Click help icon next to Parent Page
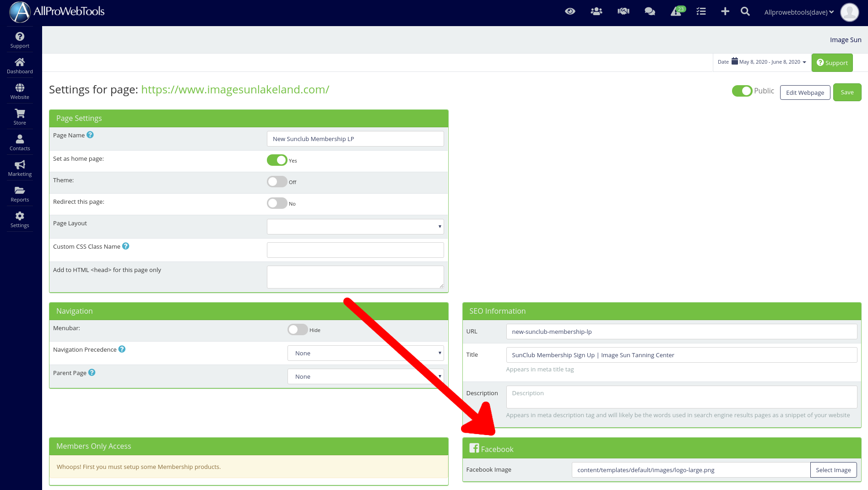The height and width of the screenshot is (490, 868). pos(92,372)
